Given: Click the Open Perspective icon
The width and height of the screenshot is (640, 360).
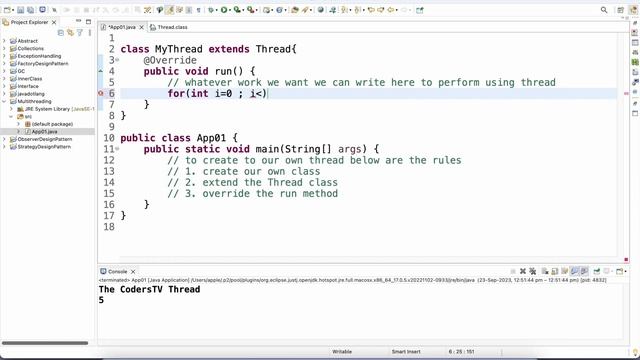Looking at the screenshot, I should point(621,10).
